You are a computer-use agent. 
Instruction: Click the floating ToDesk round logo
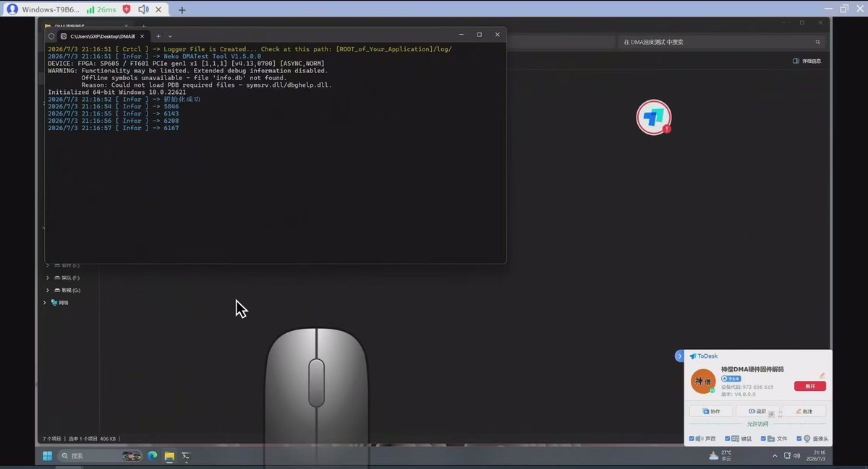654,117
